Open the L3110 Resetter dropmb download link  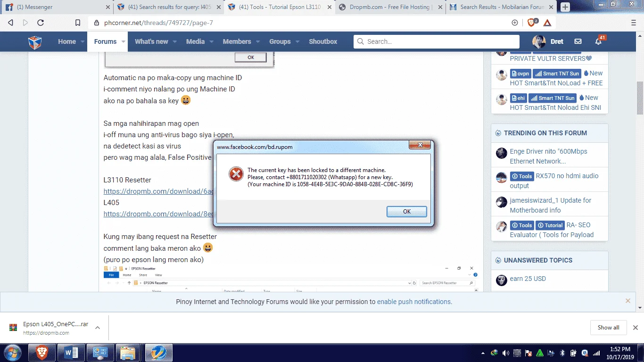click(159, 191)
